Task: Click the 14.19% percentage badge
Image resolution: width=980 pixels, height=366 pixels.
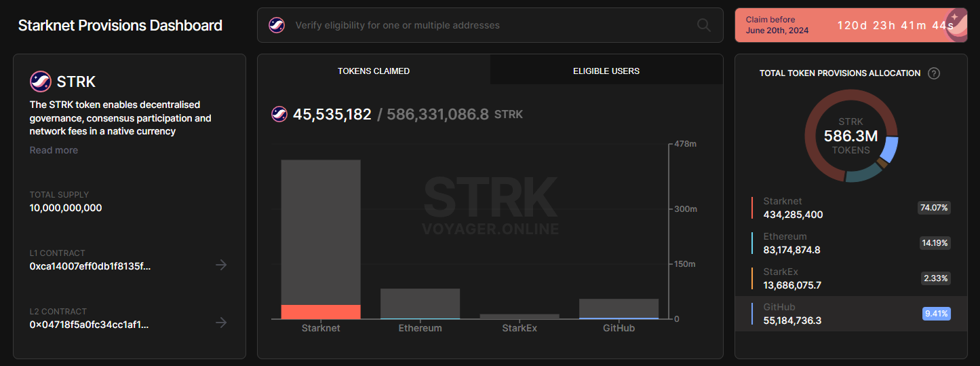Action: pos(935,243)
